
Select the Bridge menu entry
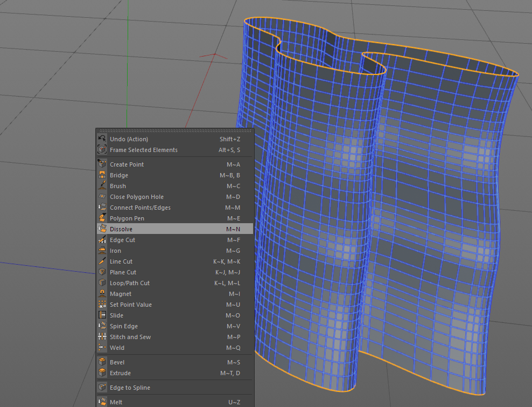[x=175, y=175]
